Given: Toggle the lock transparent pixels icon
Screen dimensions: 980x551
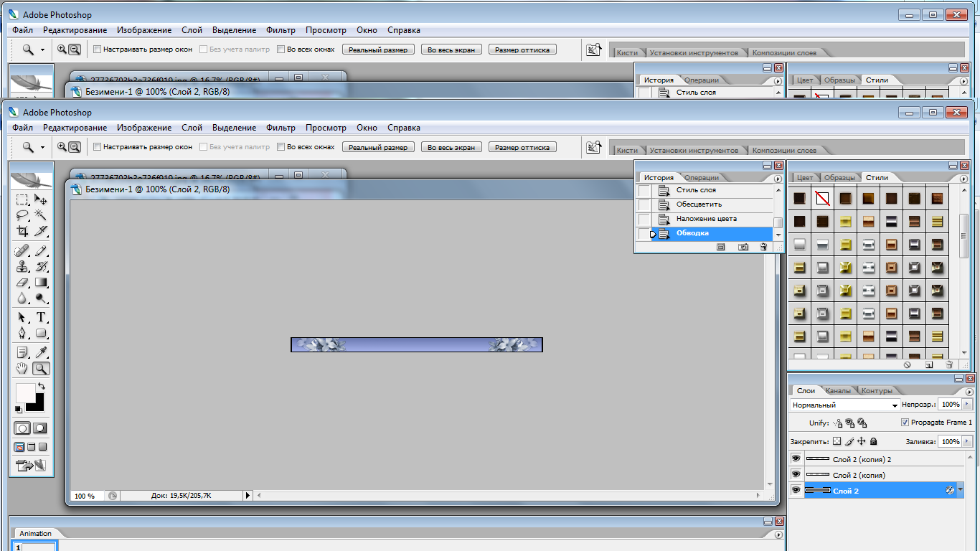Looking at the screenshot, I should (837, 442).
